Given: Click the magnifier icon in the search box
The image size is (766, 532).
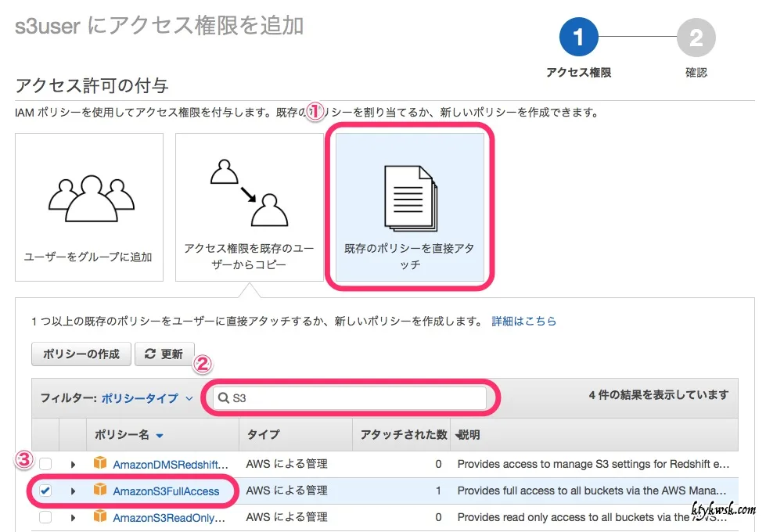Looking at the screenshot, I should [x=223, y=397].
